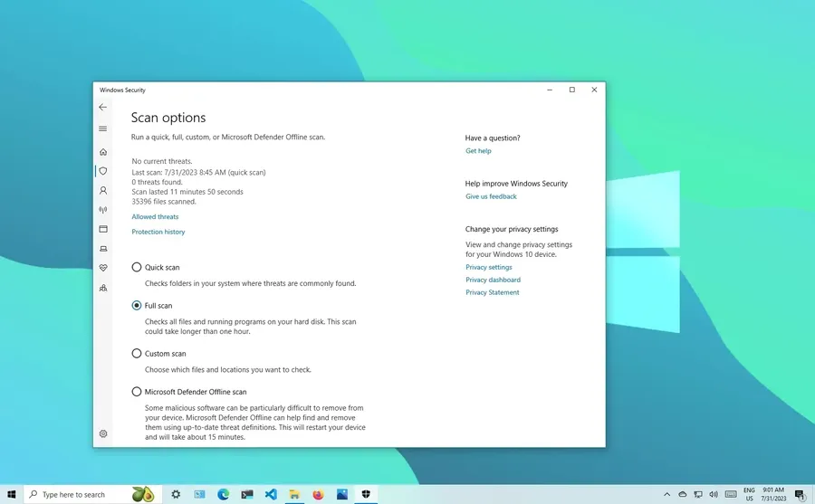Click the 'No current threats.' status text

click(162, 161)
